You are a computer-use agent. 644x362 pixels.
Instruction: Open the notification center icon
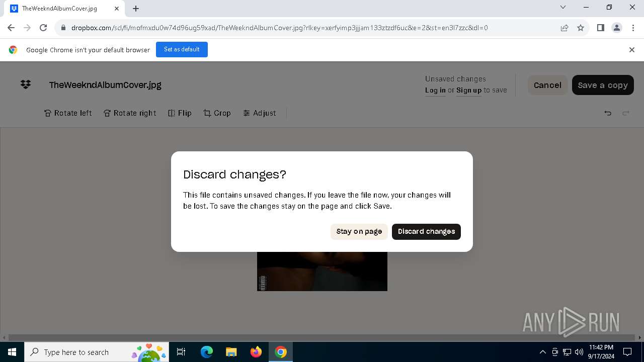tap(627, 352)
